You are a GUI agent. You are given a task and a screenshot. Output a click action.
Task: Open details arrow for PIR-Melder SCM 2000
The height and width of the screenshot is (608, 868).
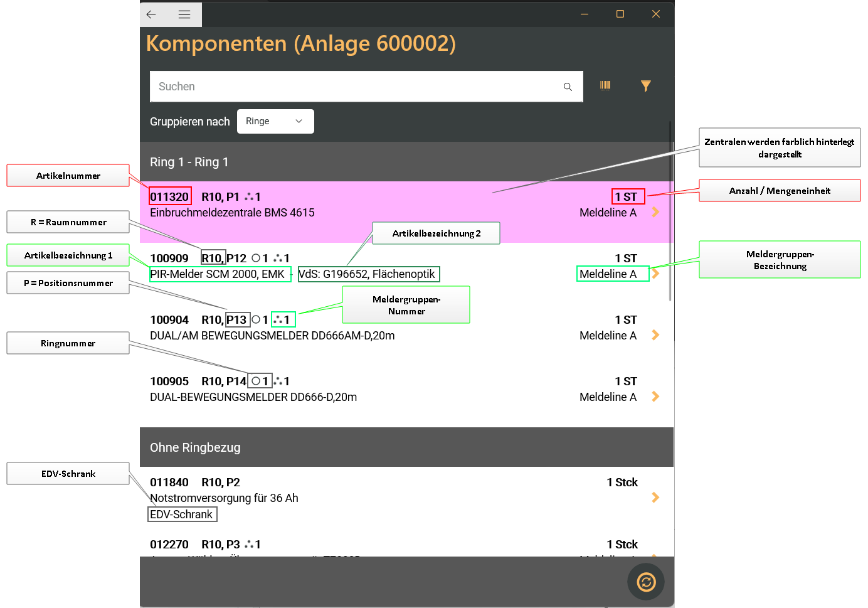656,274
